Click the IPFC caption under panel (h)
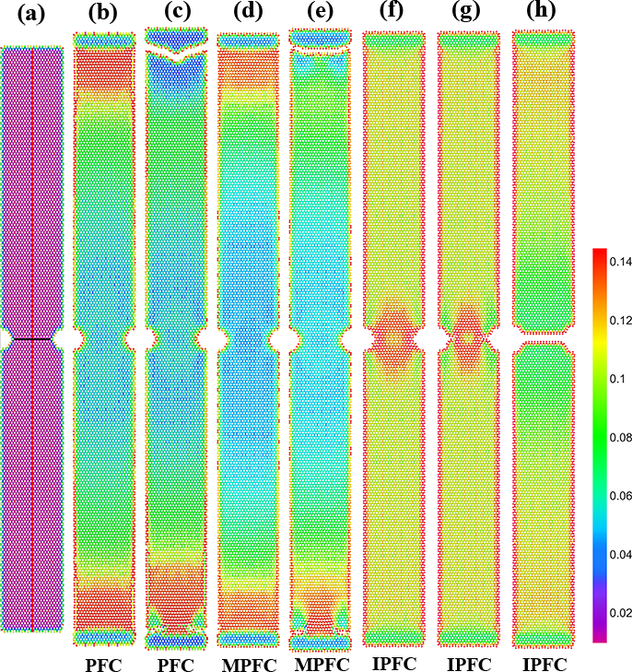Image resolution: width=632 pixels, height=672 pixels. coord(545,665)
